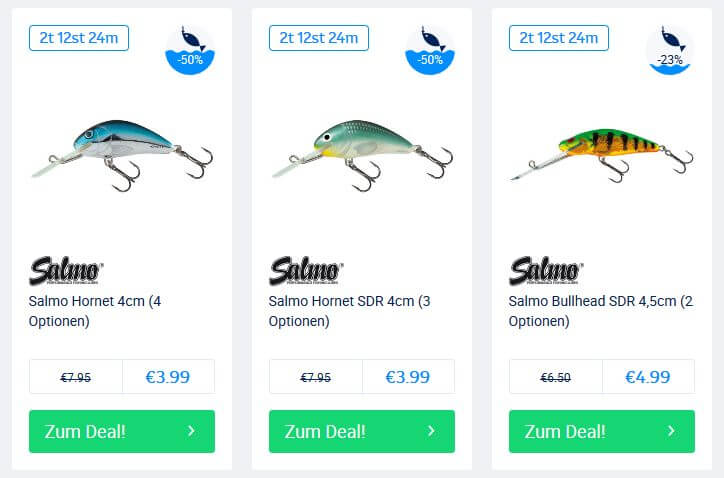This screenshot has width=724, height=478.
Task: Open the blue Salmo Hornet lure image
Action: tap(122, 156)
